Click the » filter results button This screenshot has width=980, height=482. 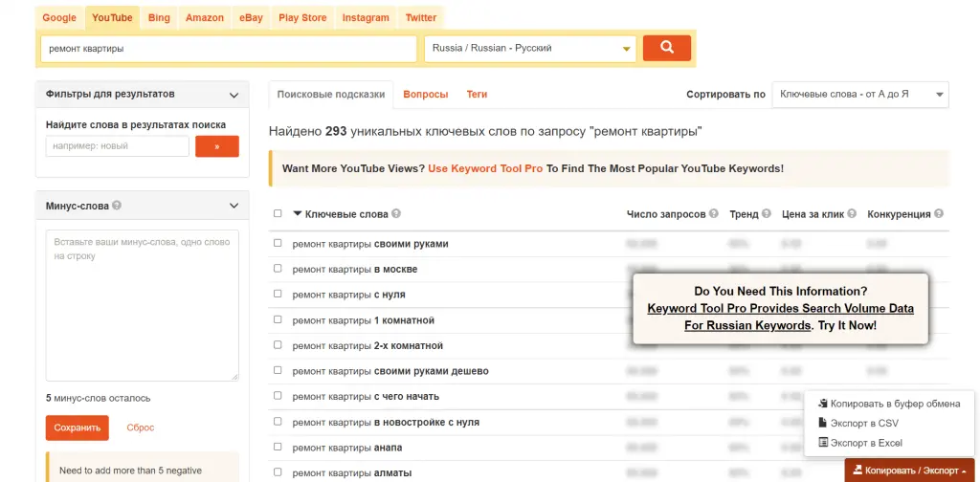[217, 146]
